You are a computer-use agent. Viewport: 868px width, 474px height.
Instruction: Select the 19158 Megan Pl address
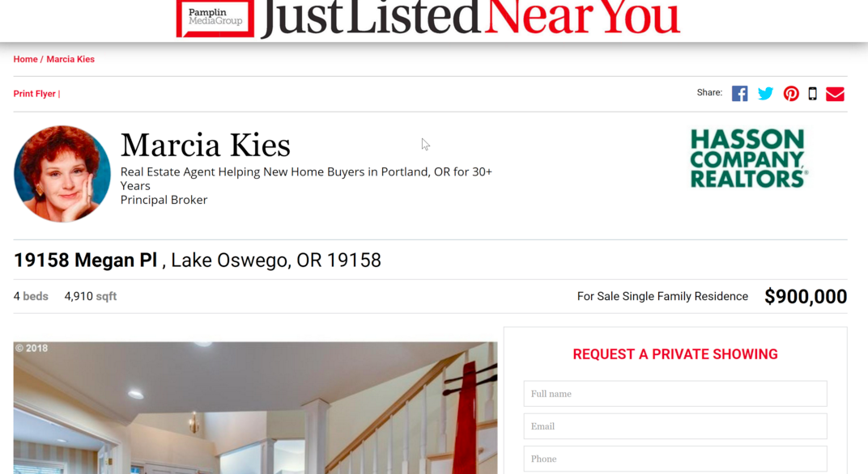click(85, 260)
